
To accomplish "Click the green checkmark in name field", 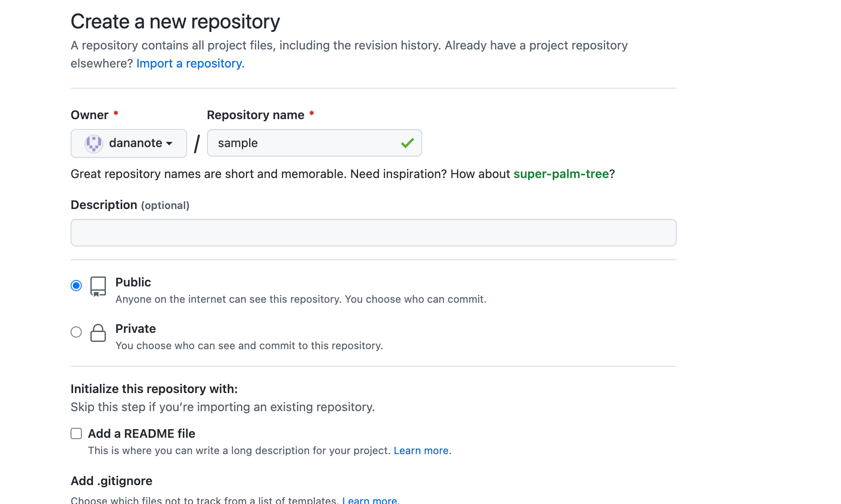I will point(407,143).
